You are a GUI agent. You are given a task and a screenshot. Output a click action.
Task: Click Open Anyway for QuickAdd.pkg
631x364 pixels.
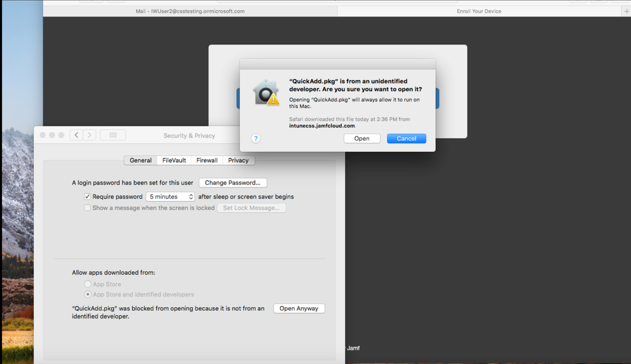point(299,308)
